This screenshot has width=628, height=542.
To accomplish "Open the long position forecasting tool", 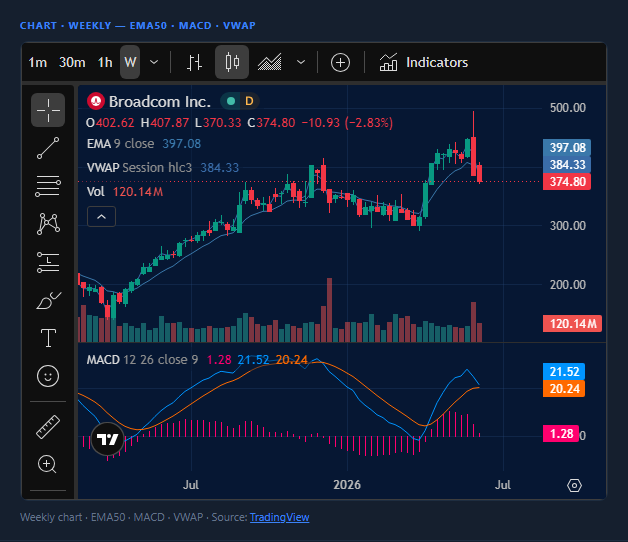I will pyautogui.click(x=48, y=262).
